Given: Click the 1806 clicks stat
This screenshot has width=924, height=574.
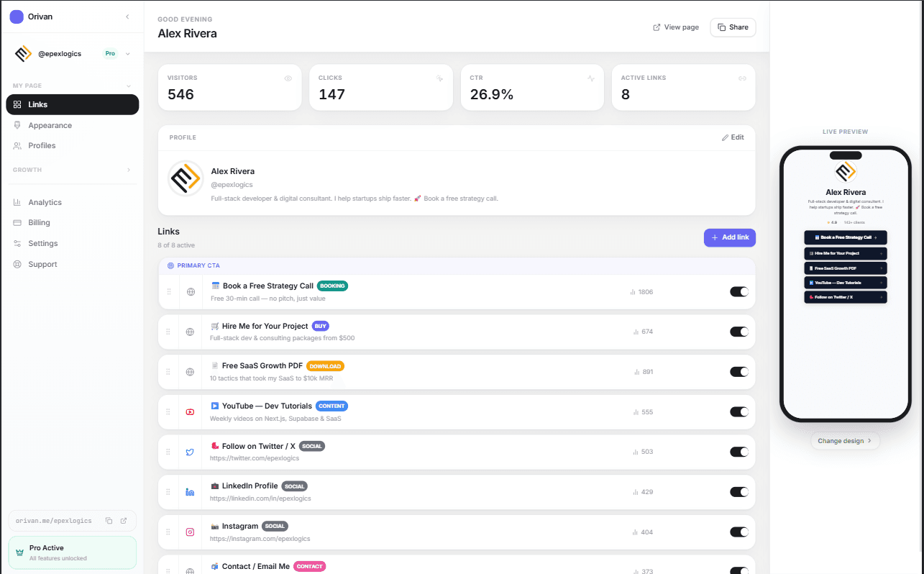Looking at the screenshot, I should pyautogui.click(x=641, y=292).
